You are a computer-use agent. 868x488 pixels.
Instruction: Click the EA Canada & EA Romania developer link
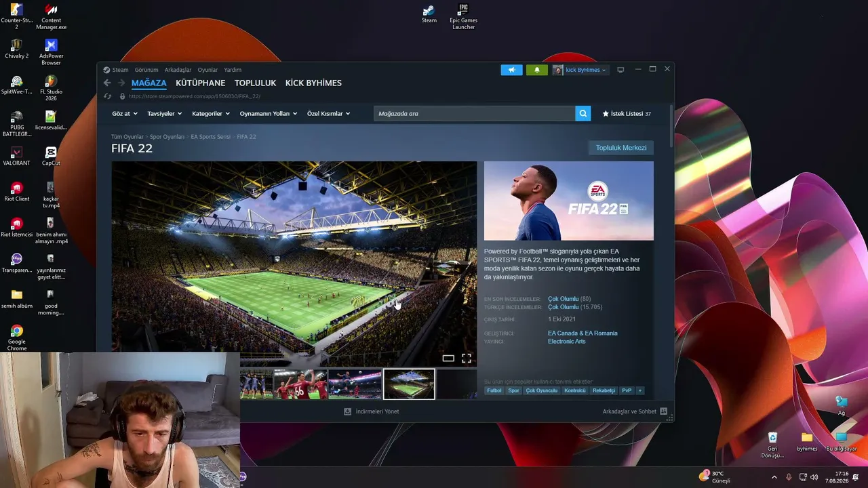click(x=583, y=333)
